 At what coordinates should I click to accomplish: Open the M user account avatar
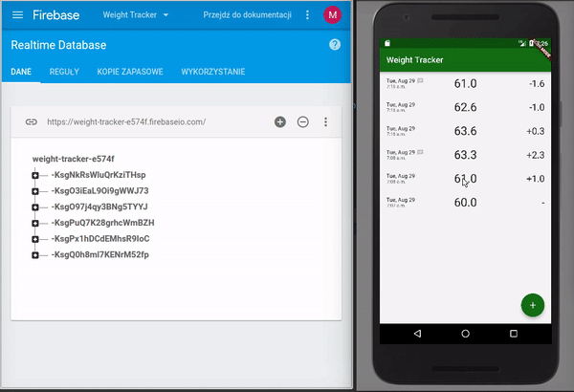tap(332, 15)
